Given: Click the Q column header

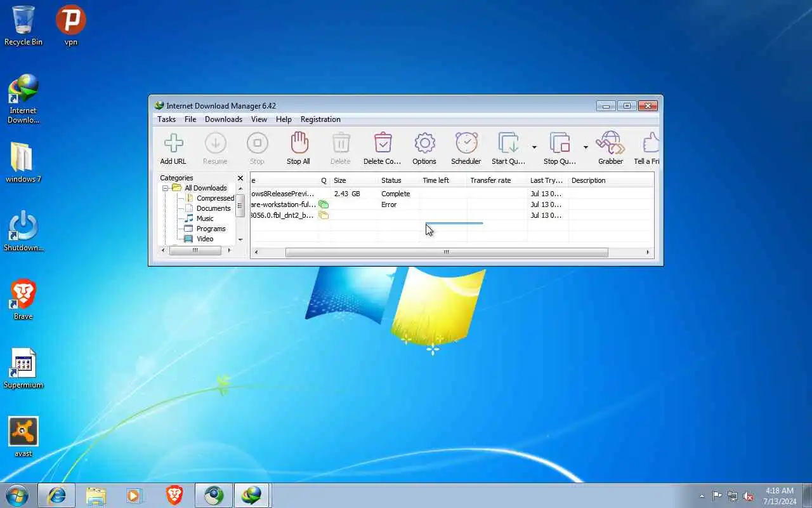Looking at the screenshot, I should (x=324, y=180).
